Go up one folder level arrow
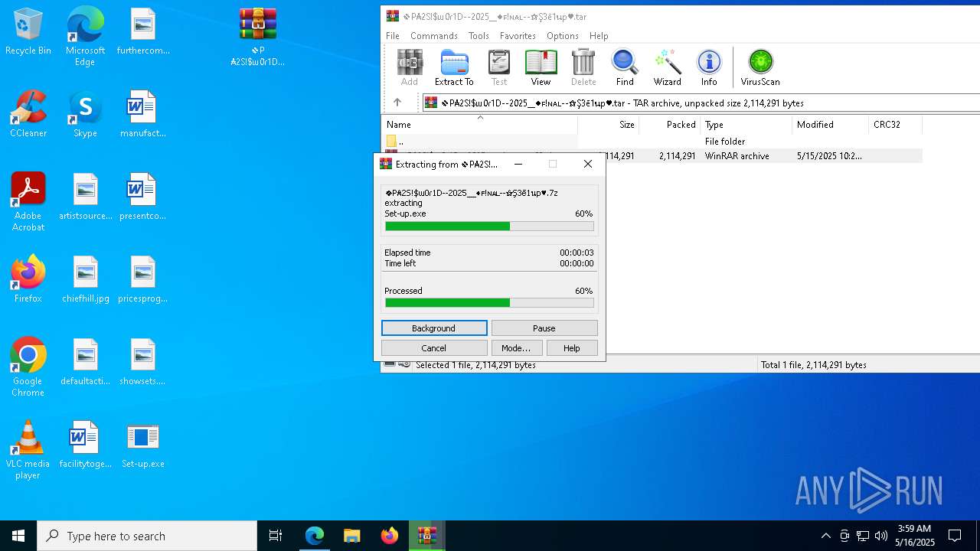980x551 pixels. (x=397, y=103)
